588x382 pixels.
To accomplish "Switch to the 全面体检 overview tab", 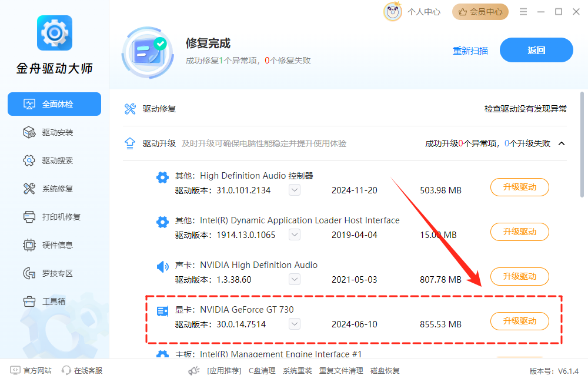I will [54, 103].
